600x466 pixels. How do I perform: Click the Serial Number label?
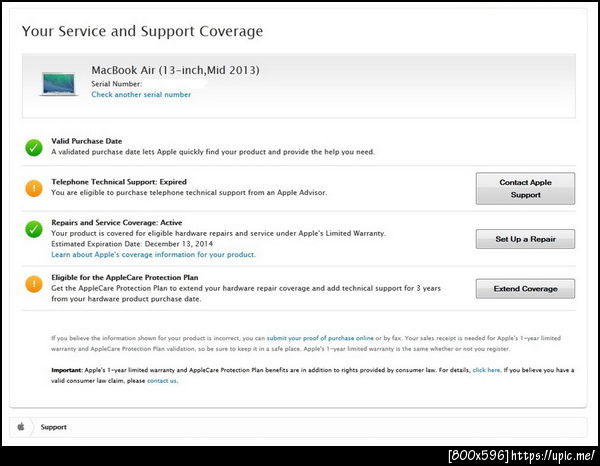[x=116, y=84]
